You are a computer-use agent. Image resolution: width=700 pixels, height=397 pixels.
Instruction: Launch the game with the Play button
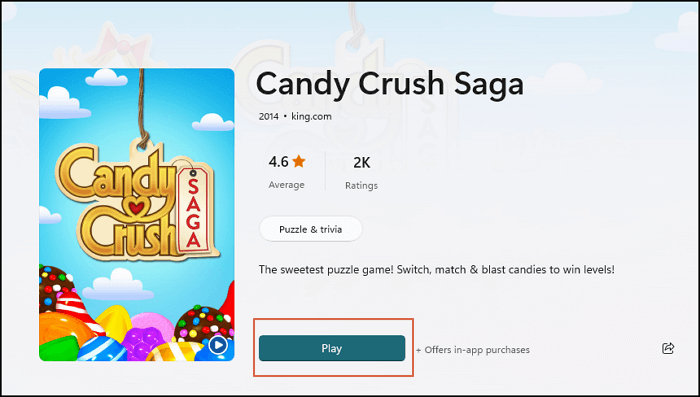point(332,348)
